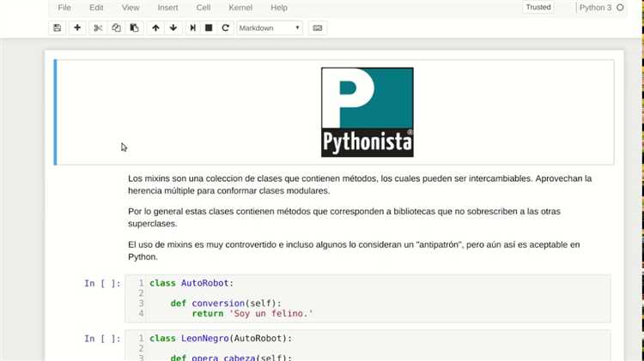This screenshot has height=361, width=644.
Task: Open the Cell menu
Action: click(204, 8)
